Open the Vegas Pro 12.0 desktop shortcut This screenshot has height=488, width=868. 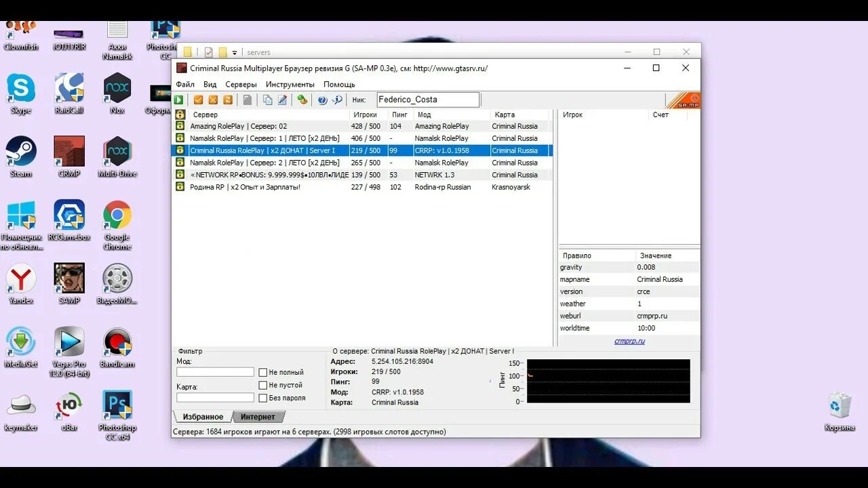tap(69, 352)
